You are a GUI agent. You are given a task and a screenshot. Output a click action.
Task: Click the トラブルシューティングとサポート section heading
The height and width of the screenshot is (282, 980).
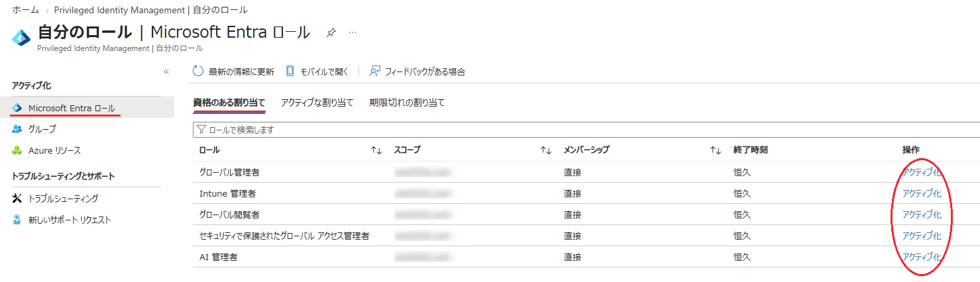[64, 176]
